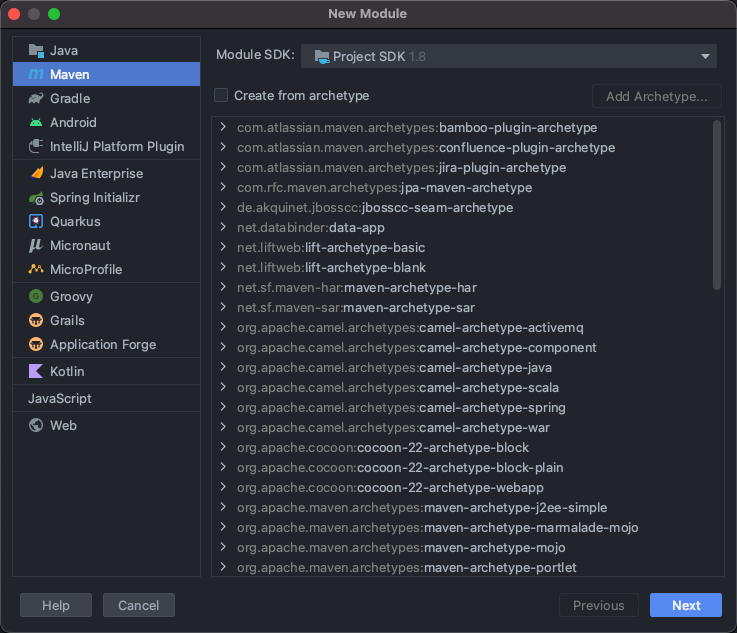Select camel-archetype-scala row
The image size is (737, 633).
point(468,387)
